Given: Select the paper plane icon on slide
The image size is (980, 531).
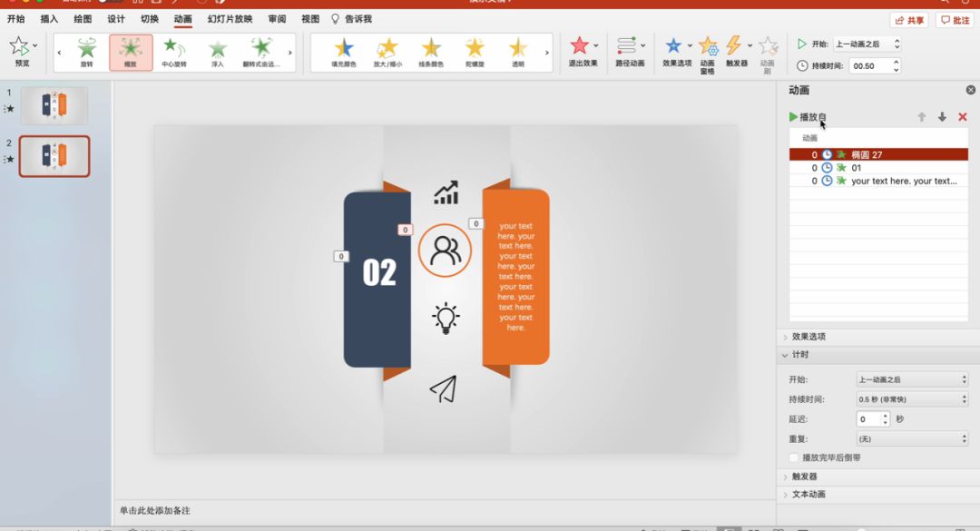Looking at the screenshot, I should (x=444, y=389).
